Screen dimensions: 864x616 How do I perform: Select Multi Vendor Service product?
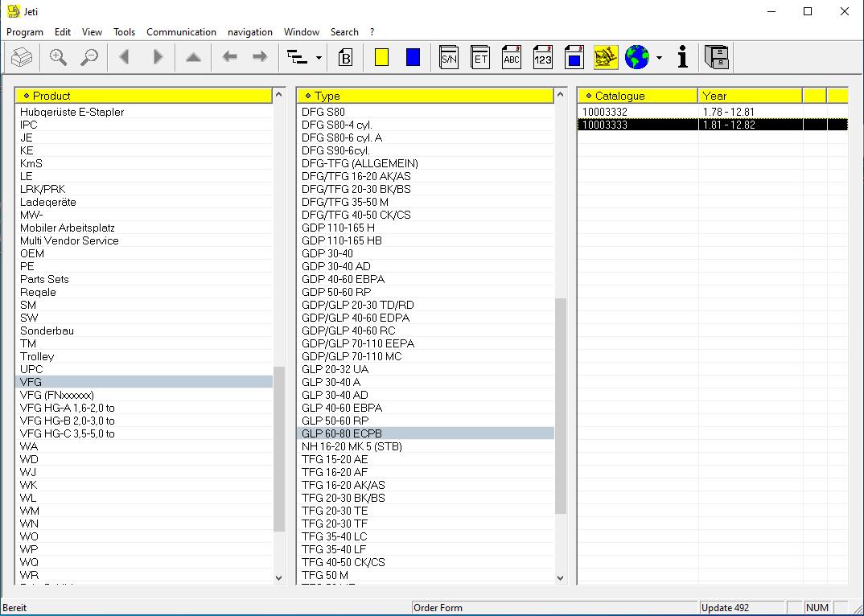pyautogui.click(x=144, y=240)
